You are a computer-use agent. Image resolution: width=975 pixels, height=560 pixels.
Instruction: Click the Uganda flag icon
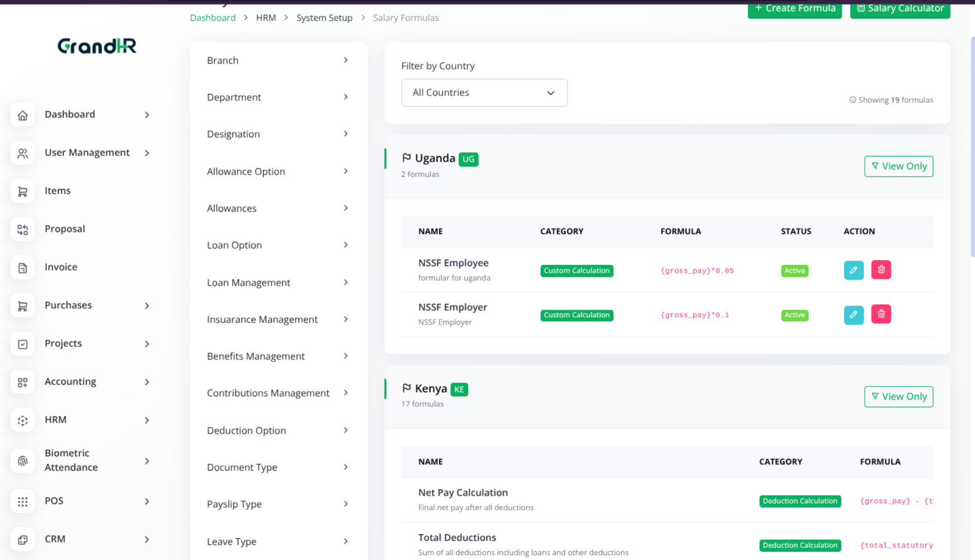(406, 158)
